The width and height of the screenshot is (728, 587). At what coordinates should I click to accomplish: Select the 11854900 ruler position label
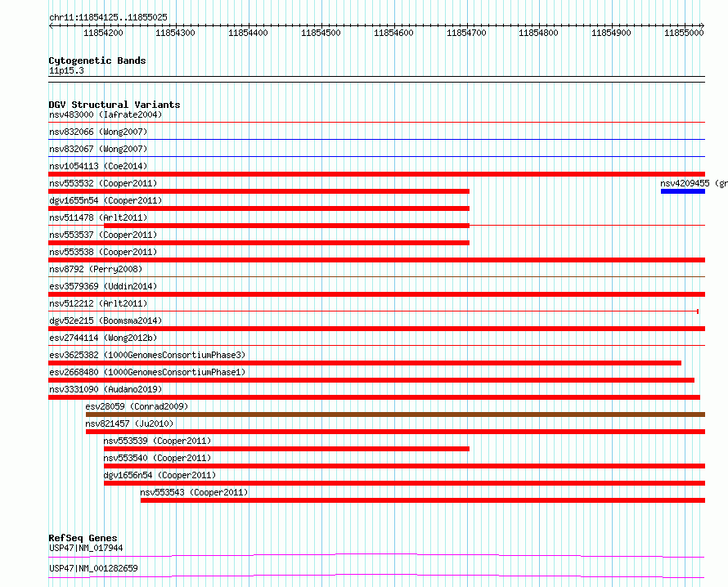pyautogui.click(x=611, y=33)
